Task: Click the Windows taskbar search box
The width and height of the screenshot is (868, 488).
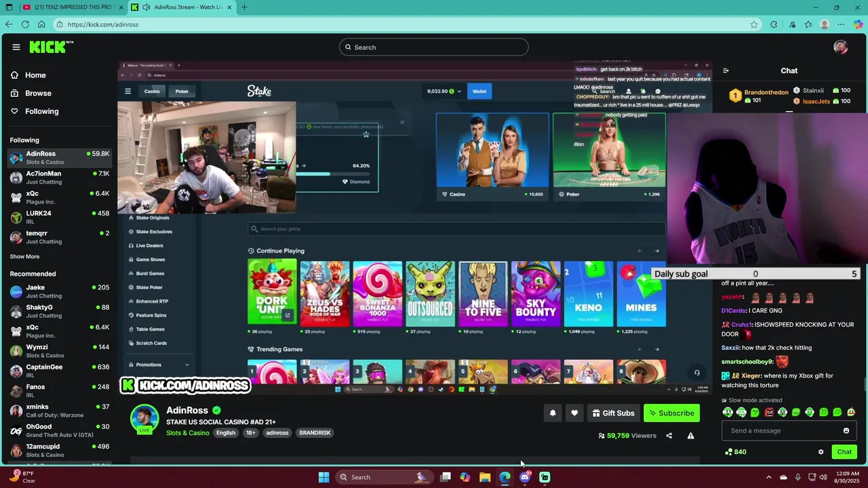Action: pos(384,477)
